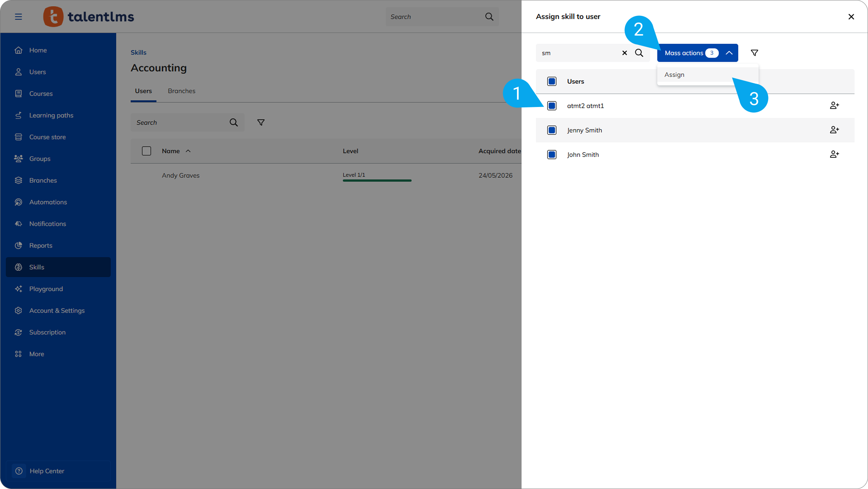Click the Course store icon
The height and width of the screenshot is (489, 868).
(x=18, y=137)
